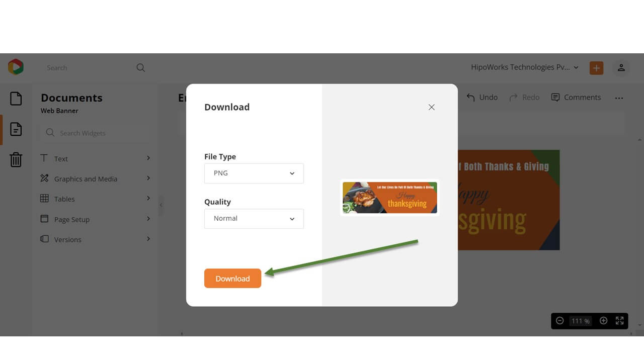Image resolution: width=644 pixels, height=362 pixels.
Task: Open the Comments panel
Action: tap(576, 97)
